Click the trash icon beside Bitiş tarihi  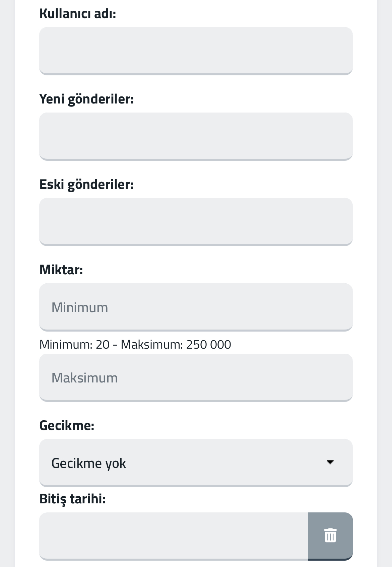tap(330, 535)
